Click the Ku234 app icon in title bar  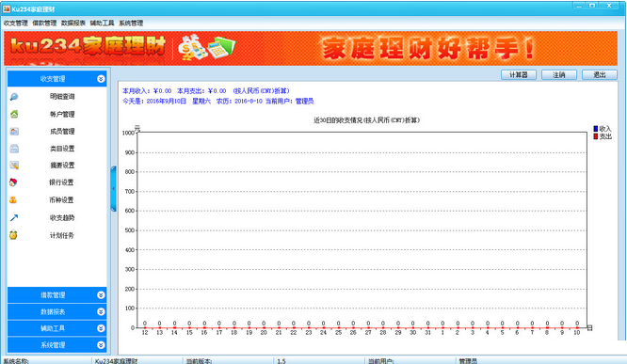point(7,8)
